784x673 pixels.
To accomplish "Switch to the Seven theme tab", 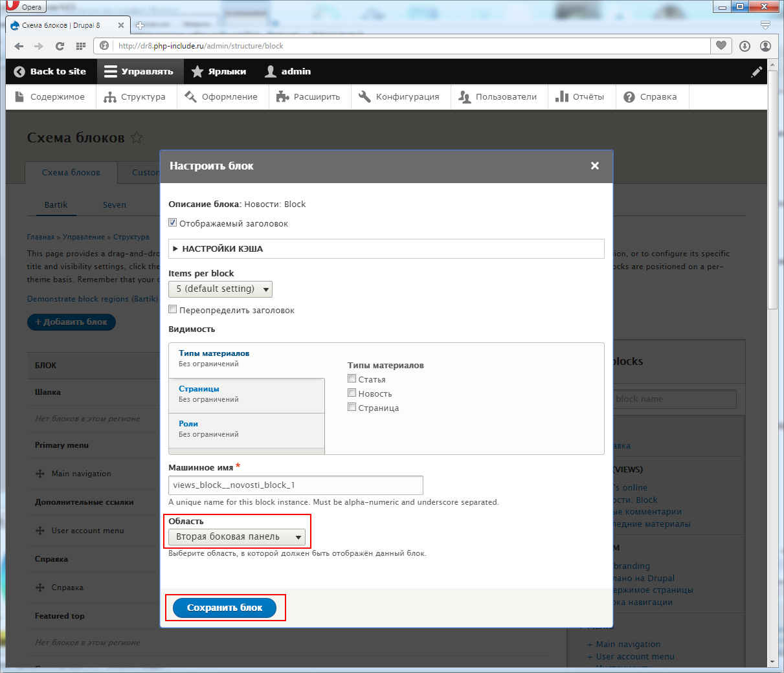I will (115, 205).
